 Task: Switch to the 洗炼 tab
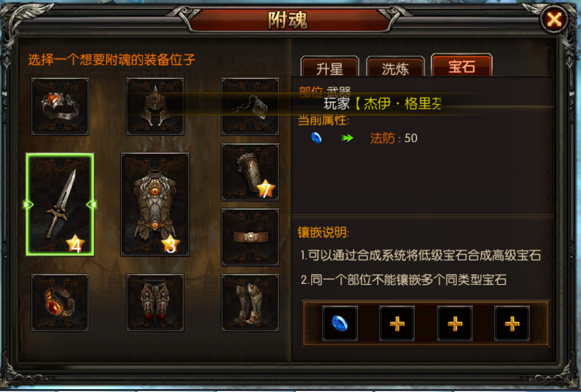click(x=395, y=67)
